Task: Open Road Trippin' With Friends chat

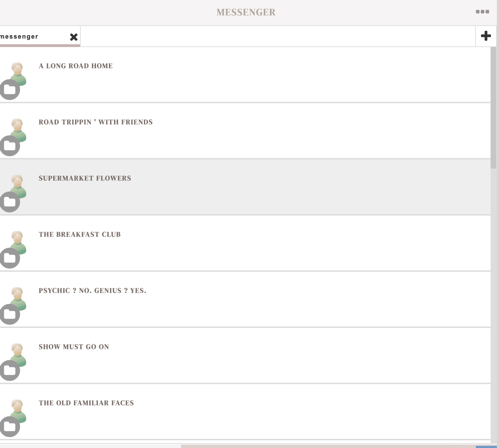Action: tap(245, 131)
